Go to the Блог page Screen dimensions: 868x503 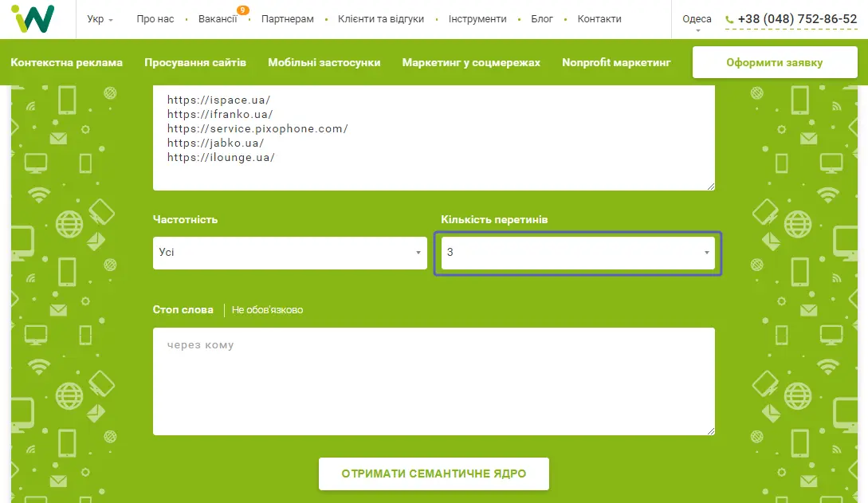pos(542,19)
